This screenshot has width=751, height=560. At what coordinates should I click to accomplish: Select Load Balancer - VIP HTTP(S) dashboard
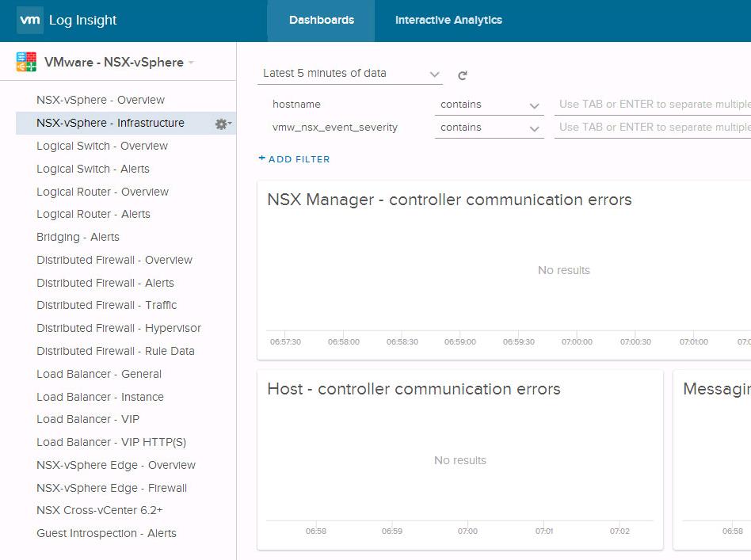pos(111,442)
